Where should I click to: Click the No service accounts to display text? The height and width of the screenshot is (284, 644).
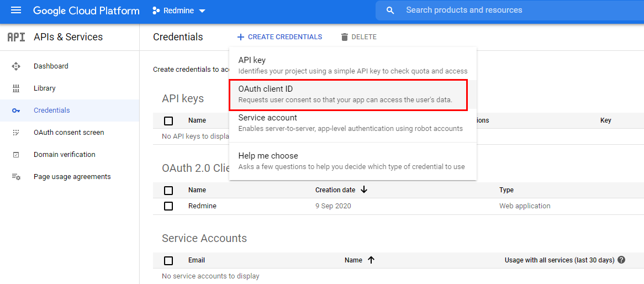click(x=210, y=276)
